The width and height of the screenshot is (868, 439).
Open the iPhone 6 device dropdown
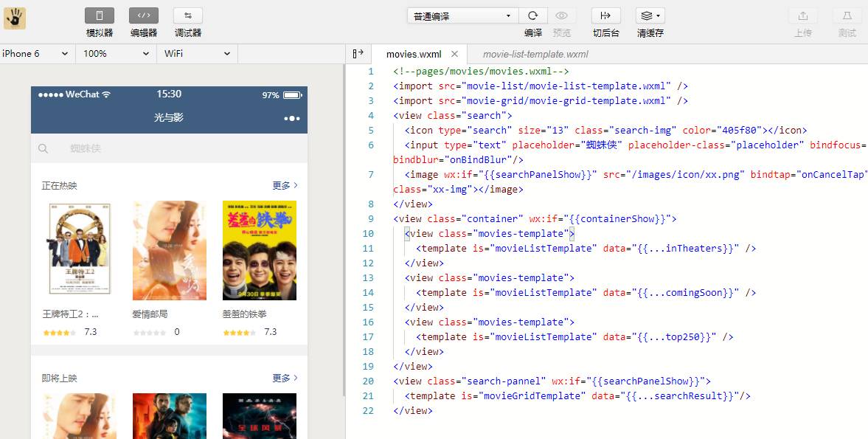tap(37, 54)
